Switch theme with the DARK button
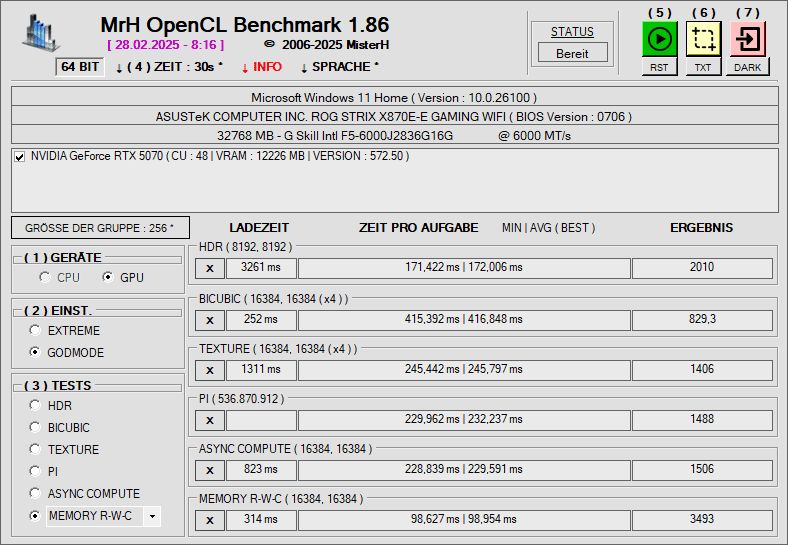The height and width of the screenshot is (545, 788). click(747, 67)
